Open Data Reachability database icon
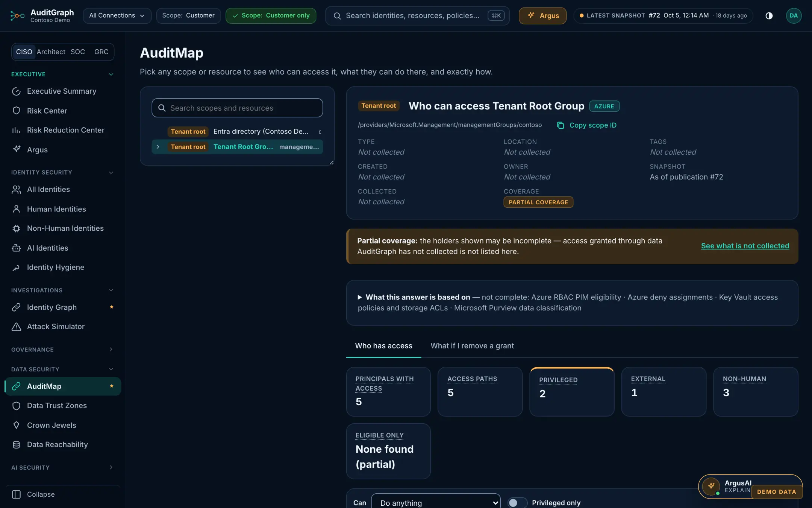 [x=16, y=445]
